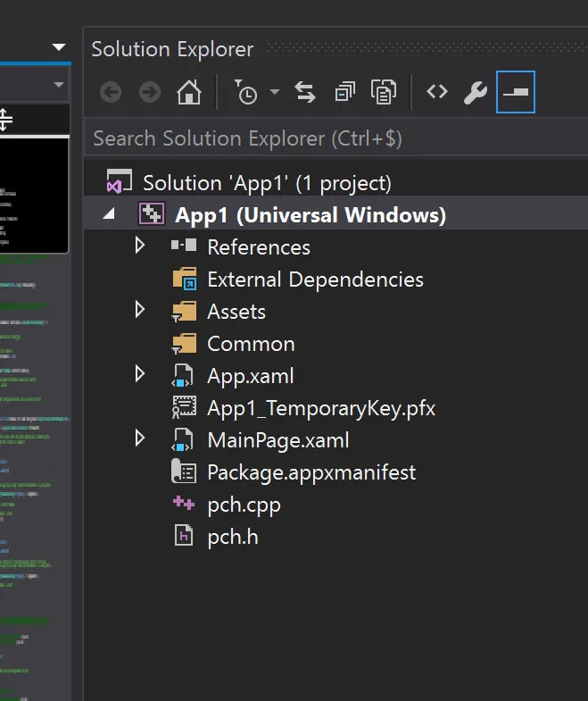Viewport: 588px width, 701px height.
Task: Select the Assets folder
Action: click(236, 312)
